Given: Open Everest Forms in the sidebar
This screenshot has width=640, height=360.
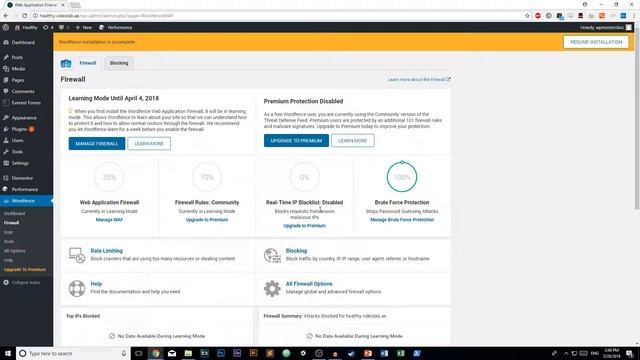Looking at the screenshot, I should pos(26,103).
